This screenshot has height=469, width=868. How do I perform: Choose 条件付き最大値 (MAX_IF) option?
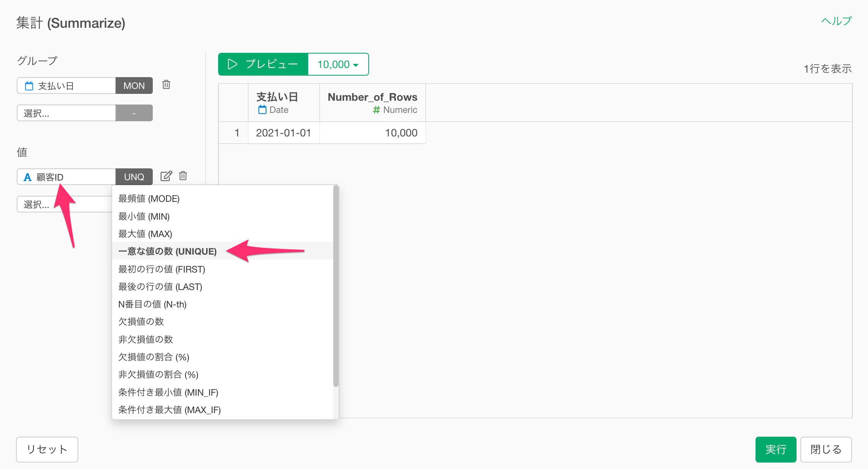(169, 410)
